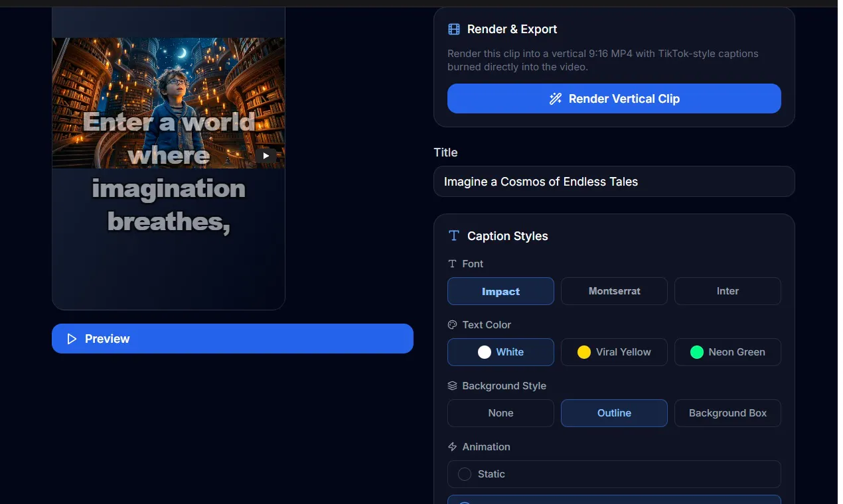Click the film strip icon beside Render & Export
The height and width of the screenshot is (504, 843).
click(x=454, y=29)
